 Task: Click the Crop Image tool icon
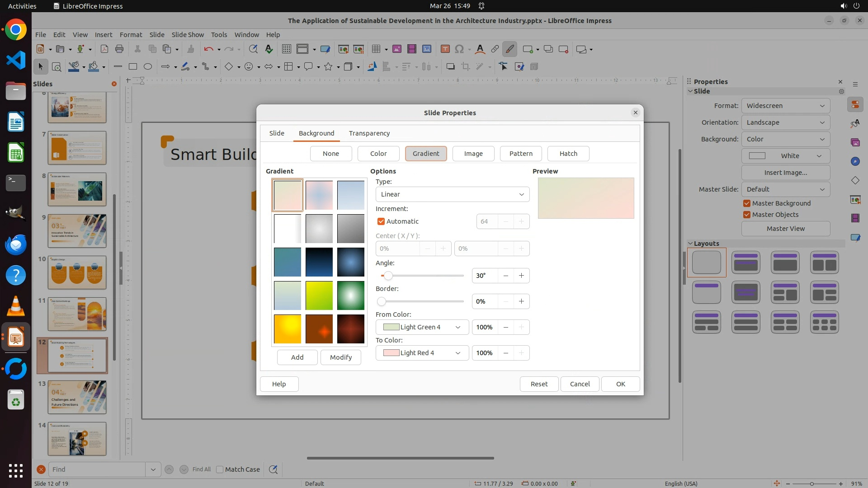465,67
